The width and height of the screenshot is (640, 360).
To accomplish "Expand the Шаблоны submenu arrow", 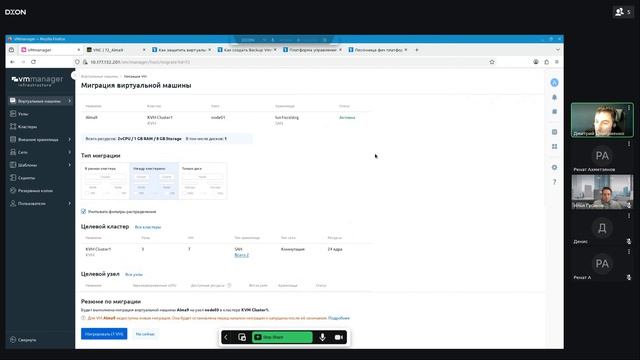I will pyautogui.click(x=69, y=165).
